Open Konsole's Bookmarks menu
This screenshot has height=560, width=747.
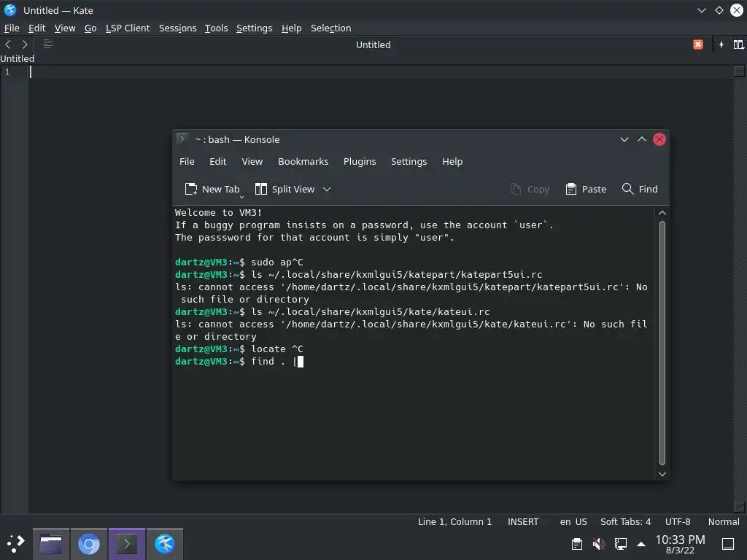click(x=303, y=161)
